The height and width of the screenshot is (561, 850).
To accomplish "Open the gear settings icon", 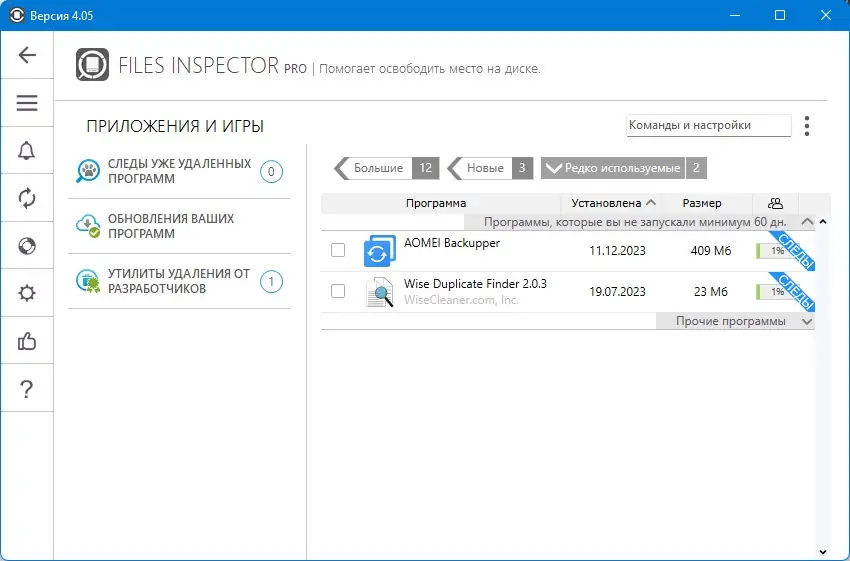I will (x=27, y=293).
